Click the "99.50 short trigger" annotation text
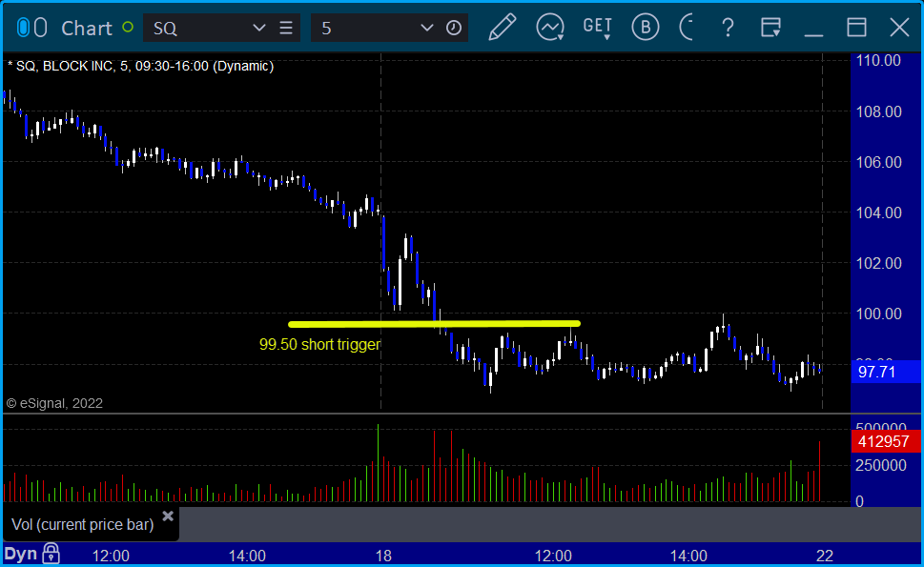Viewport: 924px width, 567px height. 319,344
